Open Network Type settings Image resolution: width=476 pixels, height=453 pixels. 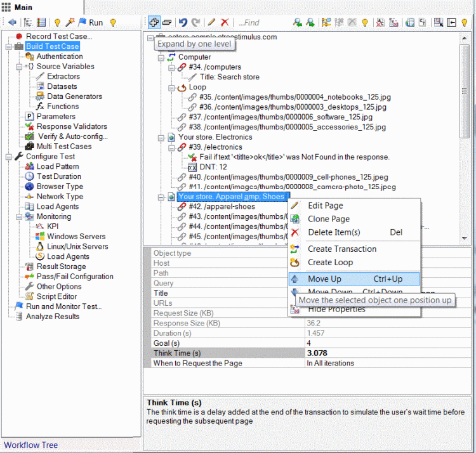60,196
